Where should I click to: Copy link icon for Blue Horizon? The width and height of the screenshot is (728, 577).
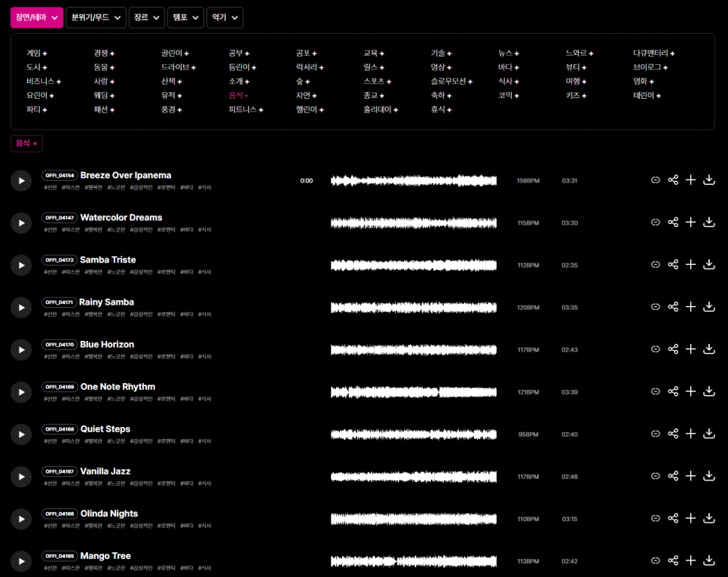[656, 349]
